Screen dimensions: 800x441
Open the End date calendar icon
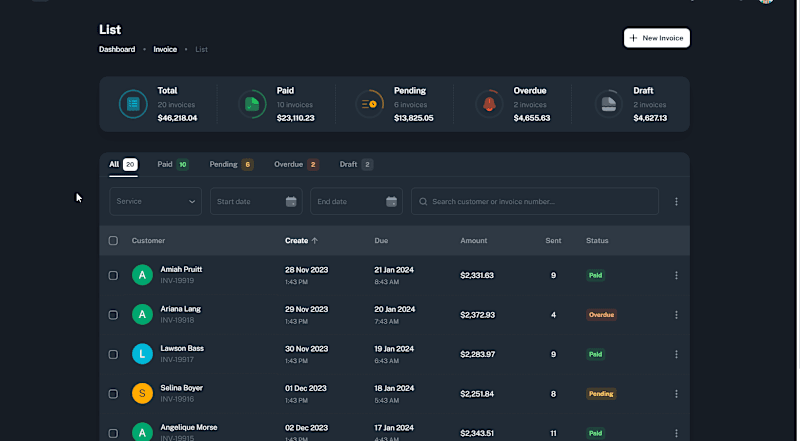click(391, 202)
